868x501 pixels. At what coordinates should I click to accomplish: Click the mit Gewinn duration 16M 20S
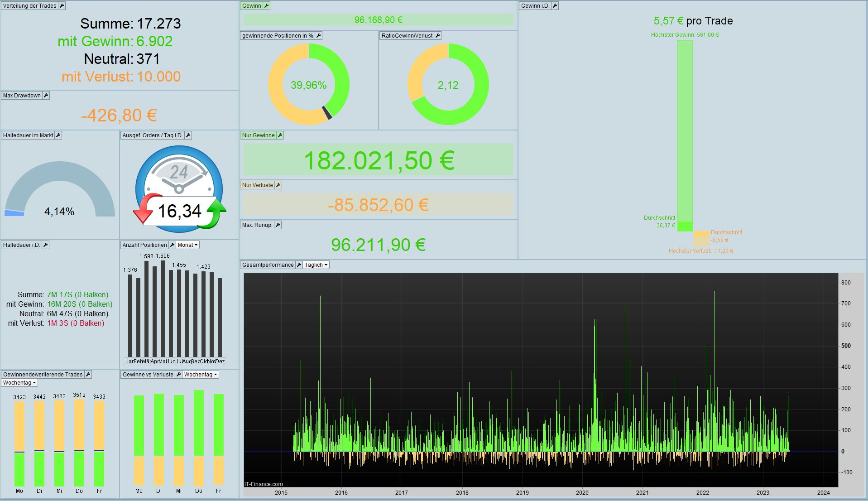tap(80, 304)
